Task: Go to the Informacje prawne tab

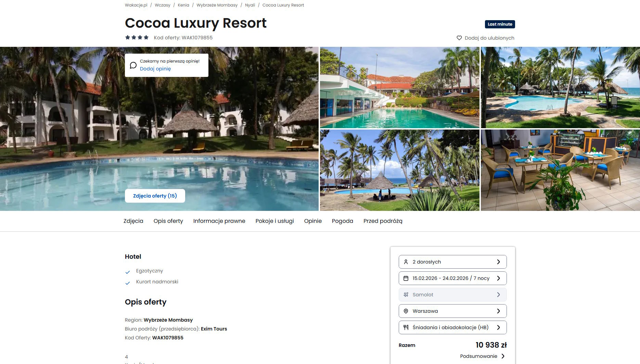Action: 219,221
